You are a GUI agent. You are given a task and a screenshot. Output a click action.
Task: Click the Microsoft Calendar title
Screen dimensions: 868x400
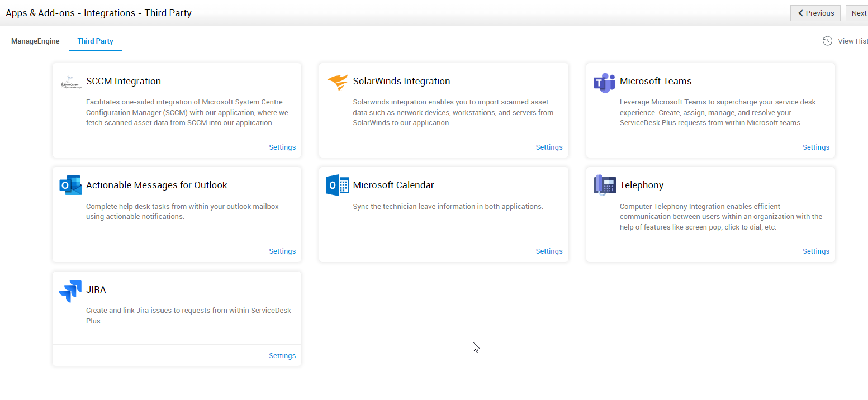tap(393, 185)
